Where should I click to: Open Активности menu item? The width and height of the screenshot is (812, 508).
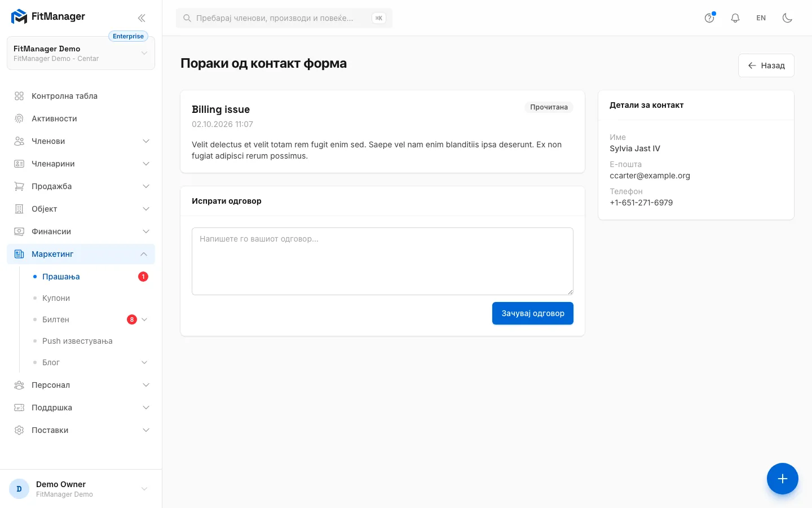point(81,119)
